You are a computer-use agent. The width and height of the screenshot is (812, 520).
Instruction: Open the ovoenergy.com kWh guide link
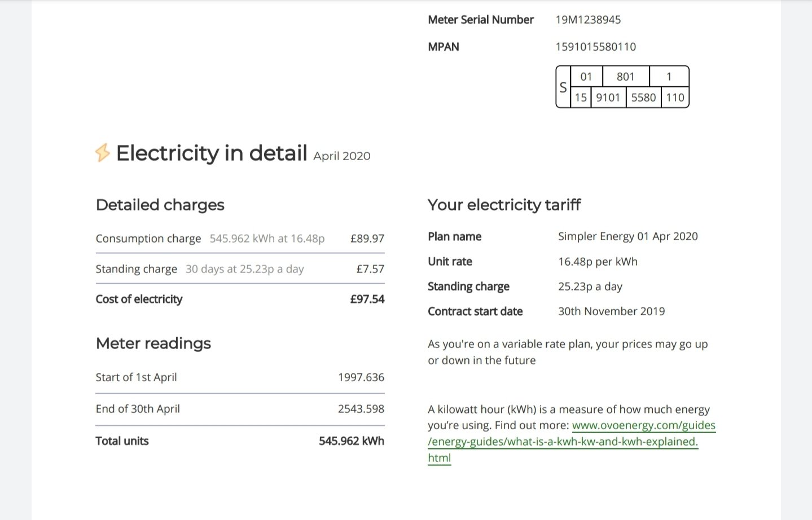pos(572,442)
